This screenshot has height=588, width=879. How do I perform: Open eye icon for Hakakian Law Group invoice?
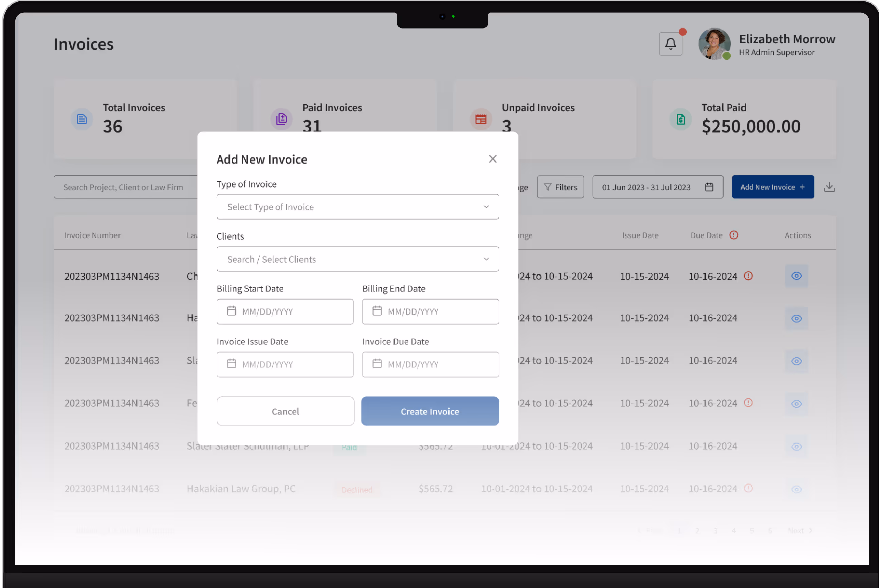coord(796,489)
